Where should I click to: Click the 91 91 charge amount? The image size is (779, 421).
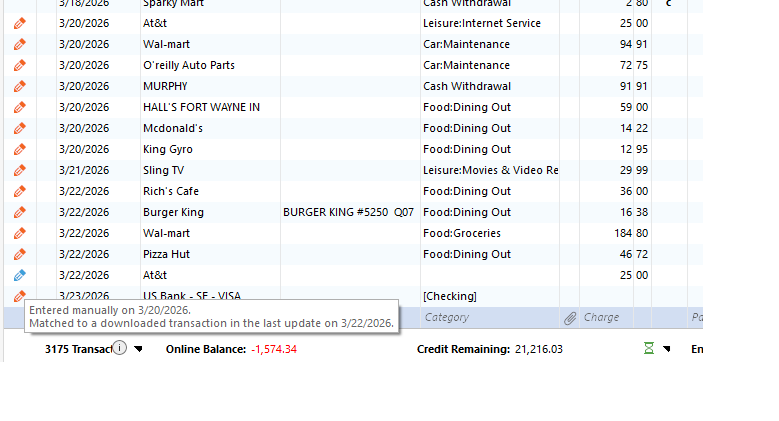pyautogui.click(x=634, y=86)
